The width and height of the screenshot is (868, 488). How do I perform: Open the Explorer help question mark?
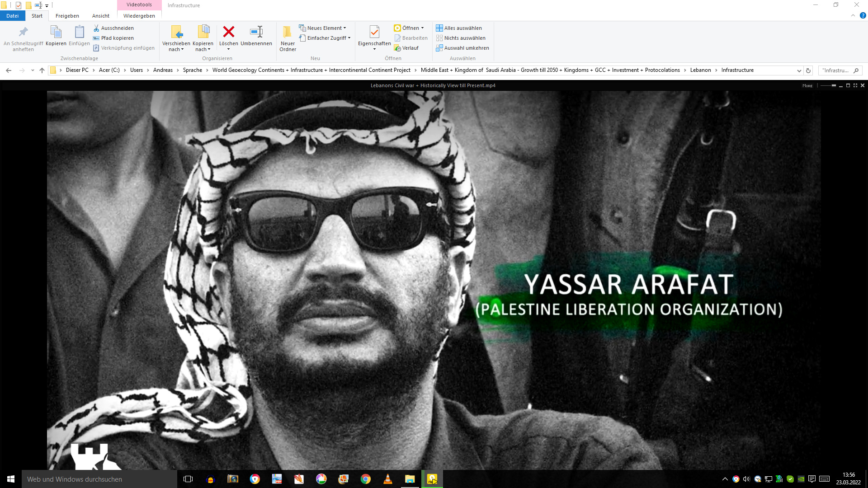coord(863,15)
